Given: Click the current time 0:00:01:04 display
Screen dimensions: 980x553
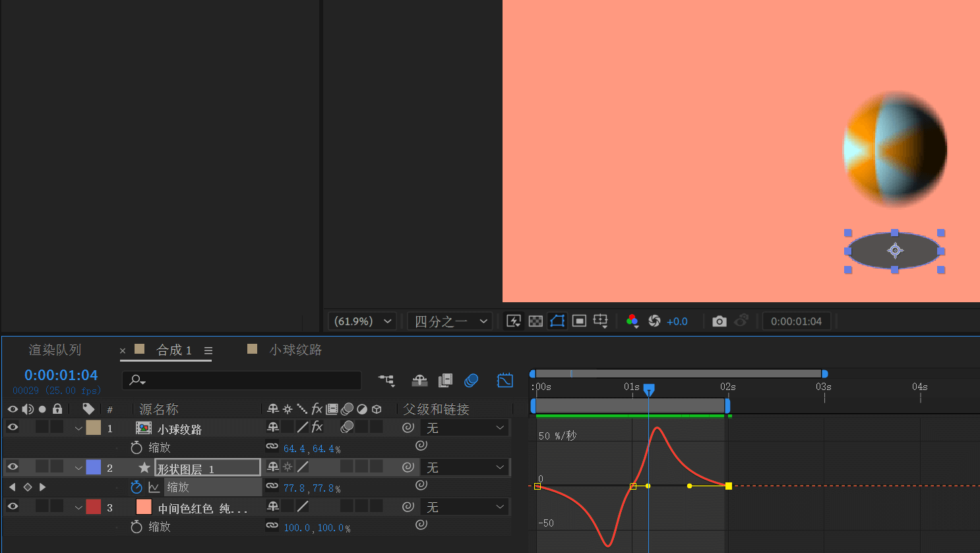Looking at the screenshot, I should pyautogui.click(x=61, y=375).
